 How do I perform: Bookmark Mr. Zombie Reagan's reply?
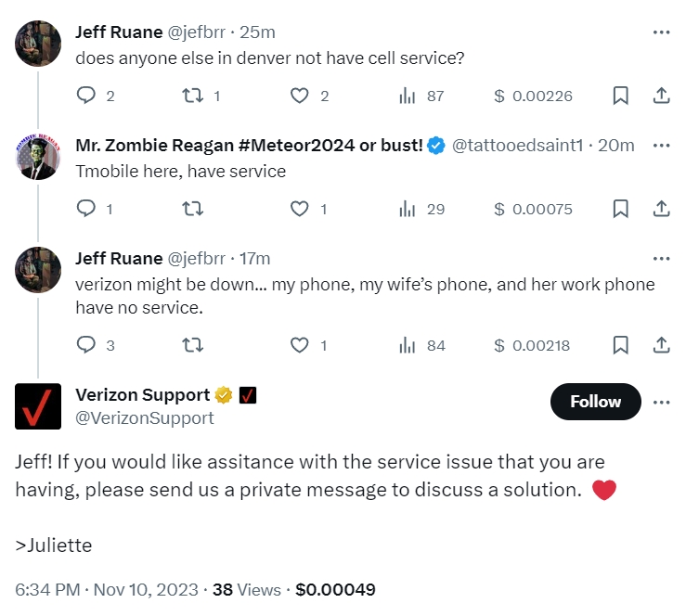[x=621, y=209]
